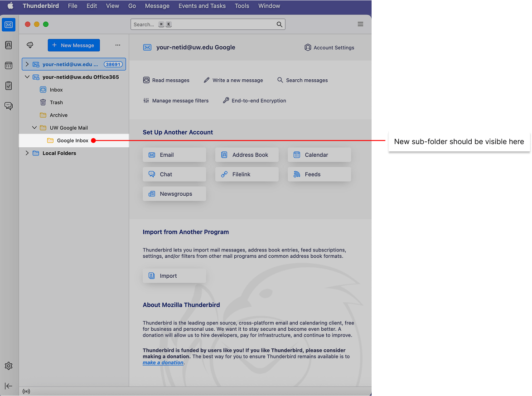Click the unread count badge showing 38691
Image resolution: width=532 pixels, height=396 pixels.
113,64
